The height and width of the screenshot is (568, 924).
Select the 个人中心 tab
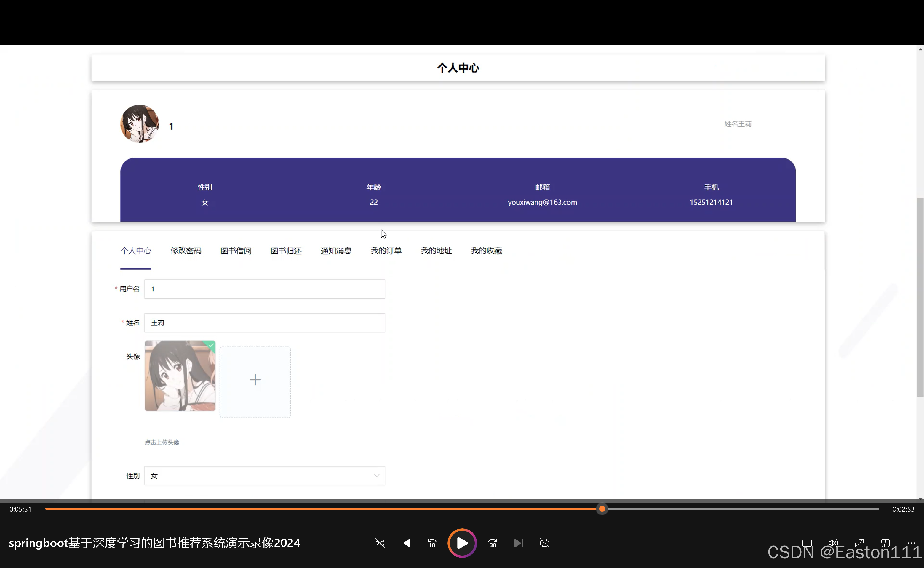click(136, 251)
